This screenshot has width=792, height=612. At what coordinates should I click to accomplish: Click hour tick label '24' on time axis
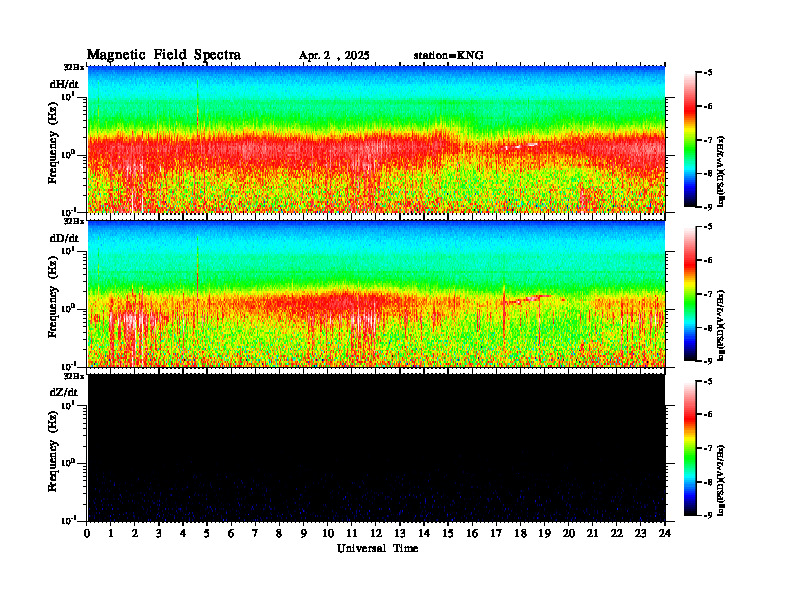(x=665, y=533)
